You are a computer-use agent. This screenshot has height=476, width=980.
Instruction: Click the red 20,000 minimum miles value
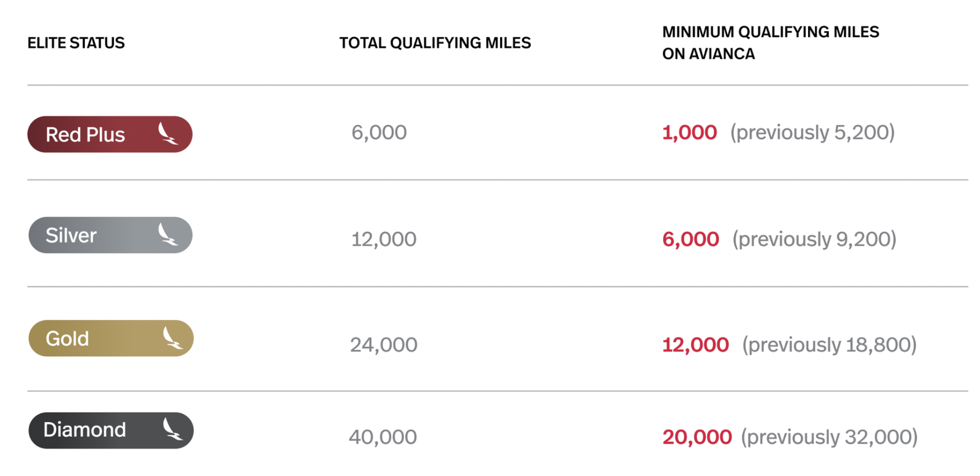(x=697, y=437)
